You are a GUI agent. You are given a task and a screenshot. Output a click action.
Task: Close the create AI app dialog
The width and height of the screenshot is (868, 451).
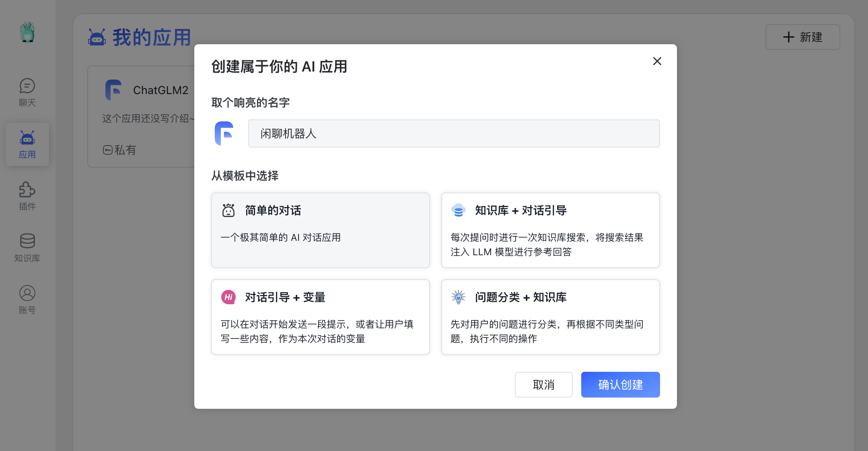(657, 61)
